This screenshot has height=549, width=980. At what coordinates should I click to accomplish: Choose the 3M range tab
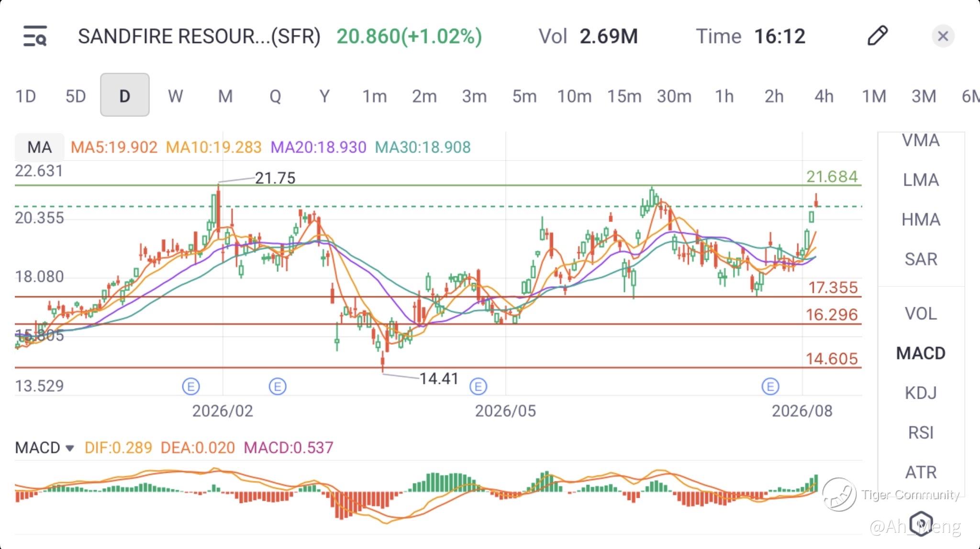click(924, 96)
